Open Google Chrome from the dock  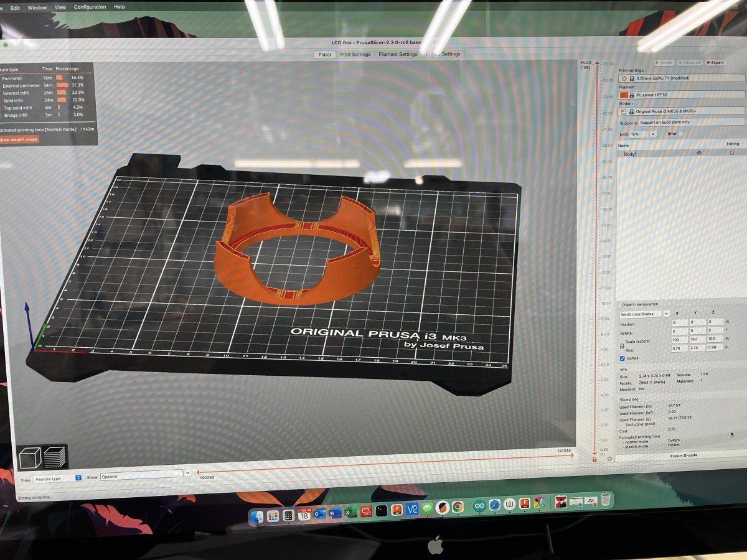458,507
